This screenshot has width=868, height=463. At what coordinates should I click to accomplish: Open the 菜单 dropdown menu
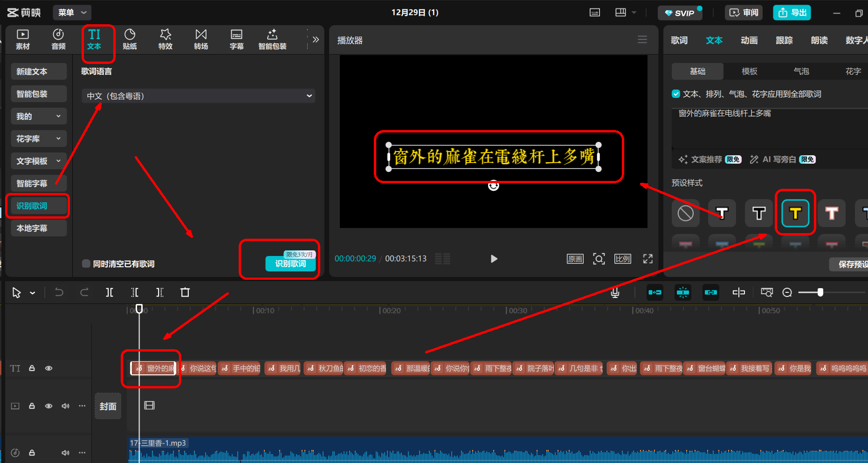click(72, 13)
